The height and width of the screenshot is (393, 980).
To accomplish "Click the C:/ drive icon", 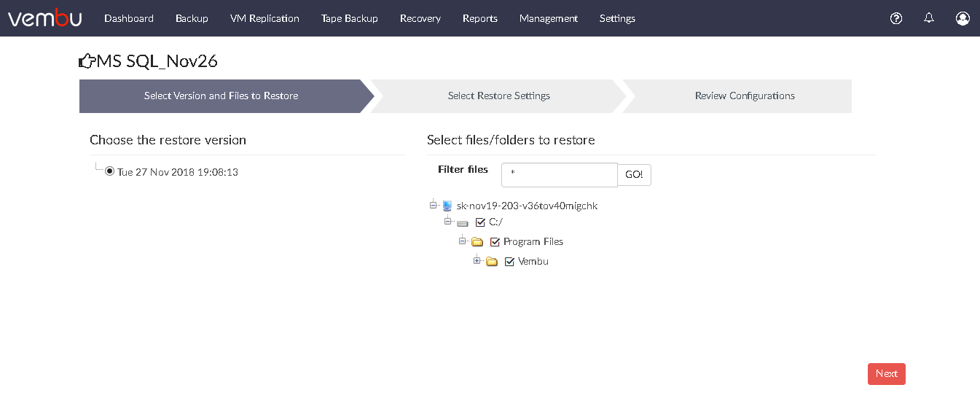I will (462, 223).
